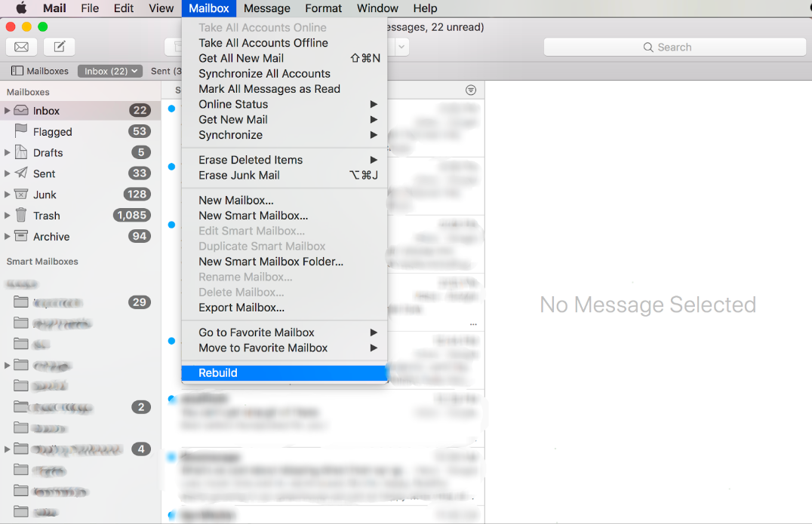Click the search magnifier icon
The image size is (812, 524).
[648, 47]
